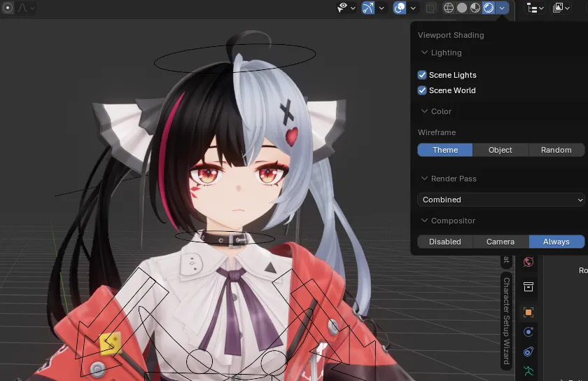Viewport: 588px width, 381px height.
Task: Switch to Material Preview shading
Action: pos(475,8)
